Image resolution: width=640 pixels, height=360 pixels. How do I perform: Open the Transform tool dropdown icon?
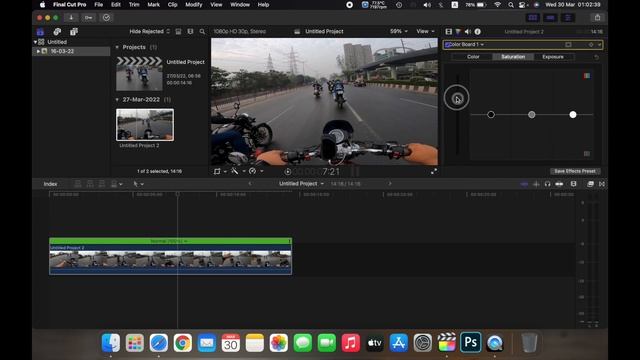pyautogui.click(x=219, y=171)
